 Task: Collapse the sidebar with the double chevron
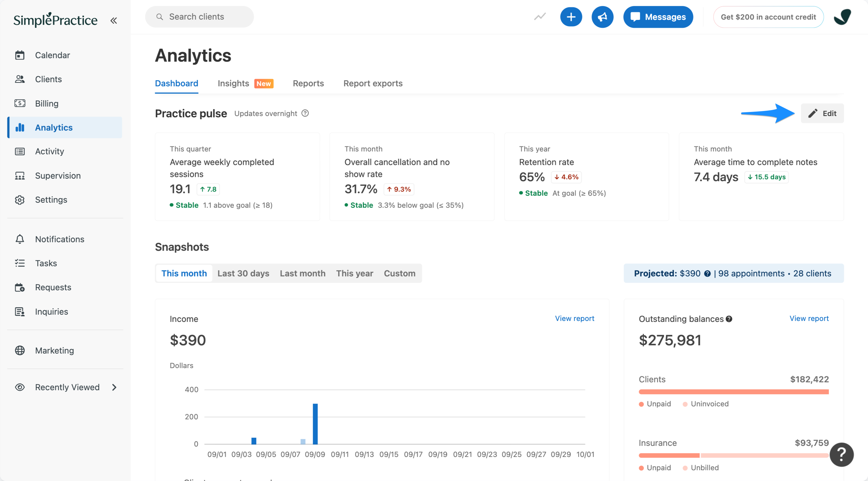click(x=114, y=21)
